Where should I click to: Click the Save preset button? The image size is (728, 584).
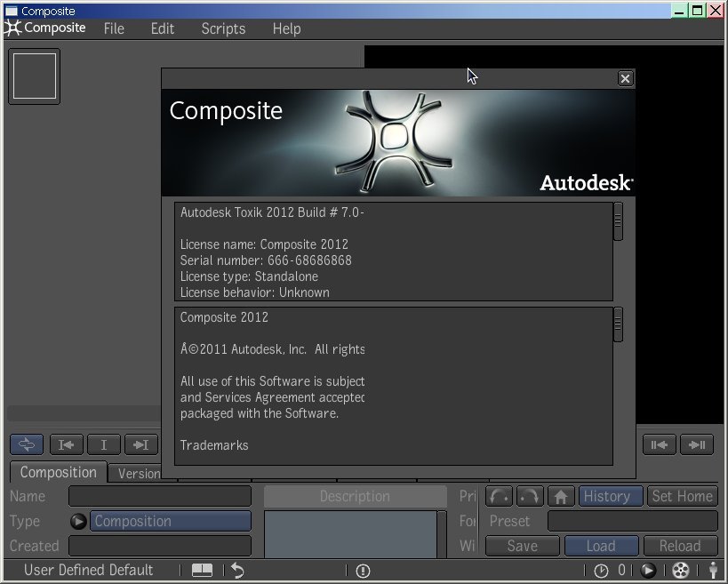[523, 546]
